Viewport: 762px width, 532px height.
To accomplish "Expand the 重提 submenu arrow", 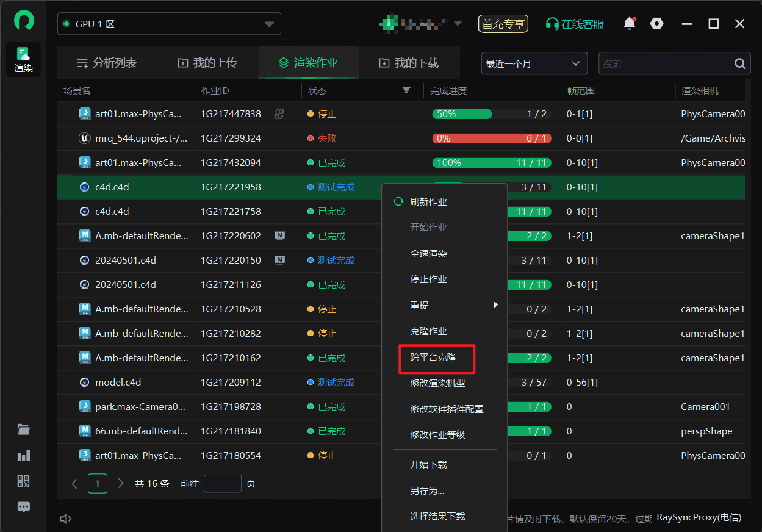I will pos(495,305).
